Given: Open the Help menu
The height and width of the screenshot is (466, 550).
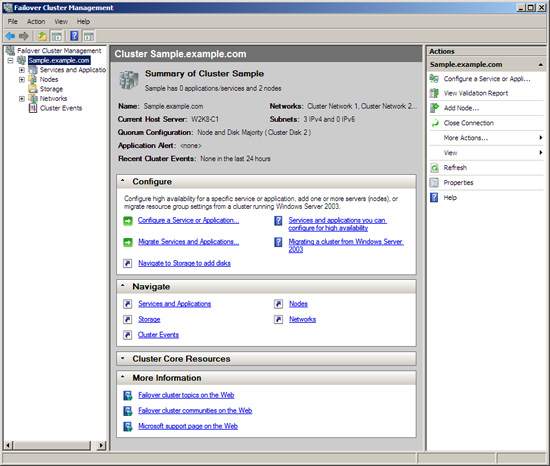Looking at the screenshot, I should click(x=83, y=22).
